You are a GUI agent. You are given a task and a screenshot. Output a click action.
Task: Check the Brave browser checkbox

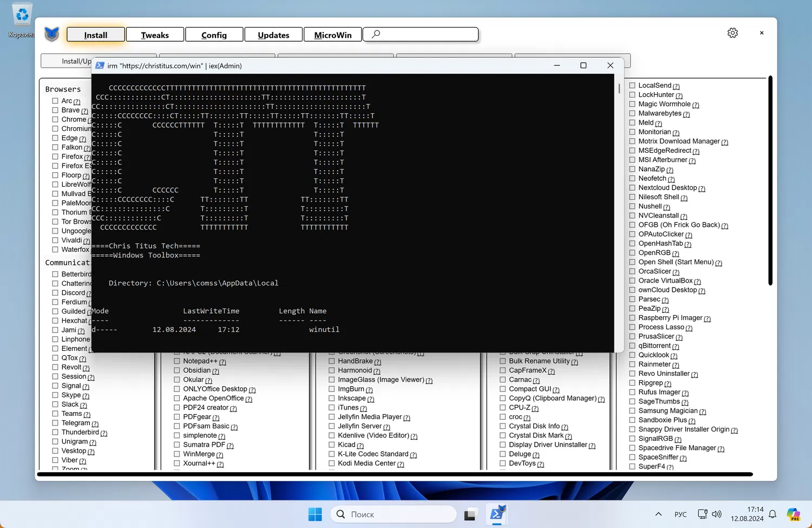pyautogui.click(x=55, y=110)
